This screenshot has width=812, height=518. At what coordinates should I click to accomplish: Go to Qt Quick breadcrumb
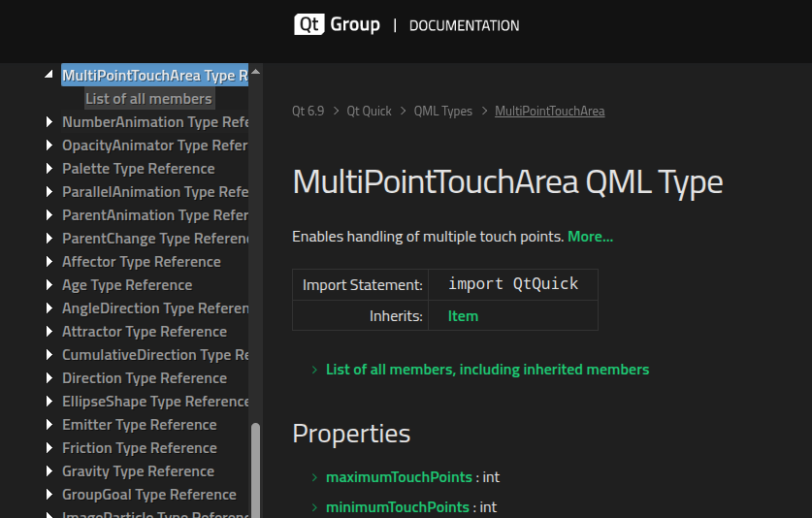[x=369, y=111]
